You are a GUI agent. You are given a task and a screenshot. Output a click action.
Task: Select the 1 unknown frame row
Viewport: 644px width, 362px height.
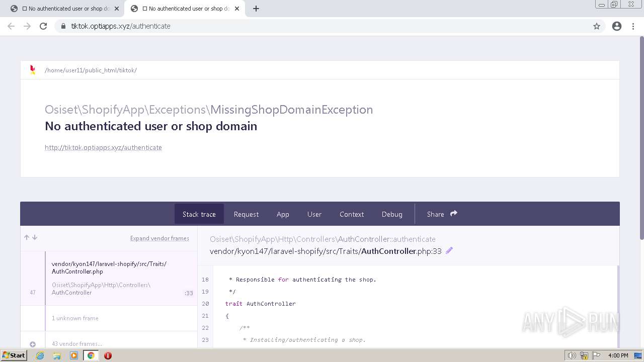click(109, 318)
